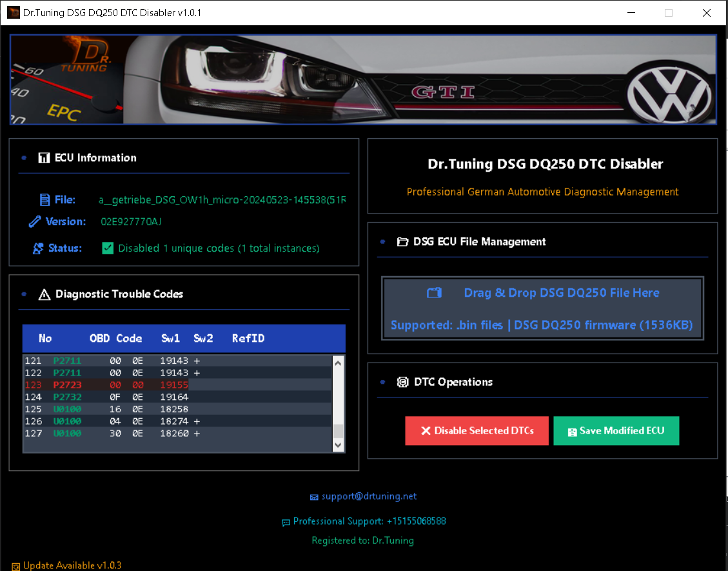
Task: Click the Sw2 column header
Action: (x=203, y=338)
